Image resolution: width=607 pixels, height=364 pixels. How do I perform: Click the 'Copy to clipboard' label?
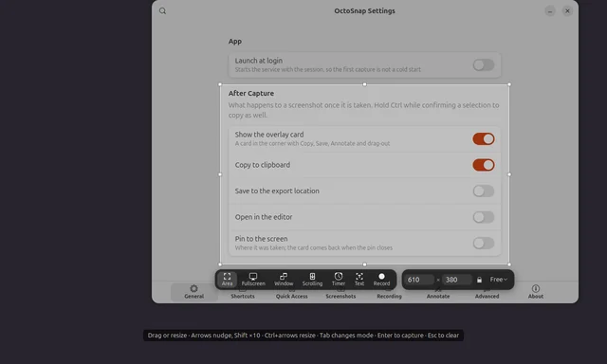pos(262,165)
